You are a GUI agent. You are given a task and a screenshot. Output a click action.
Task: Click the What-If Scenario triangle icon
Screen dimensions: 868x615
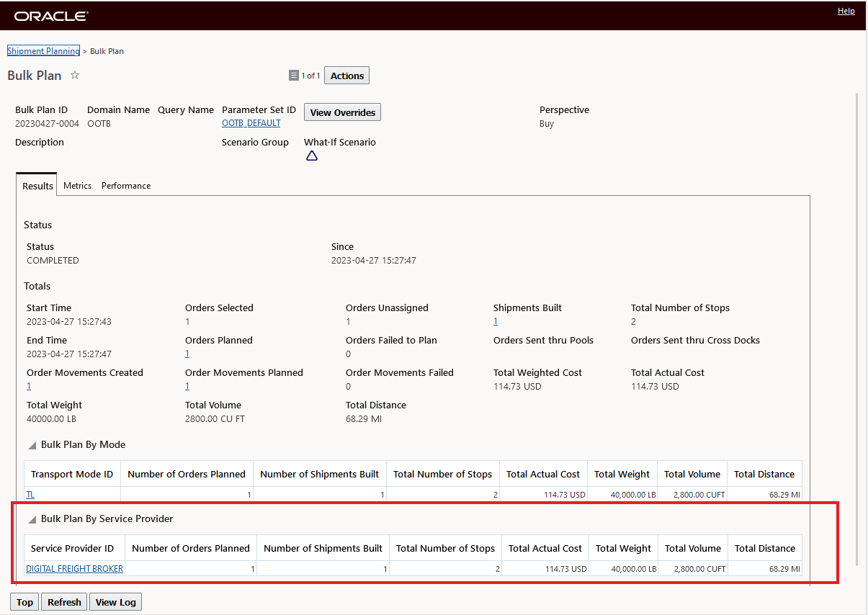point(312,156)
